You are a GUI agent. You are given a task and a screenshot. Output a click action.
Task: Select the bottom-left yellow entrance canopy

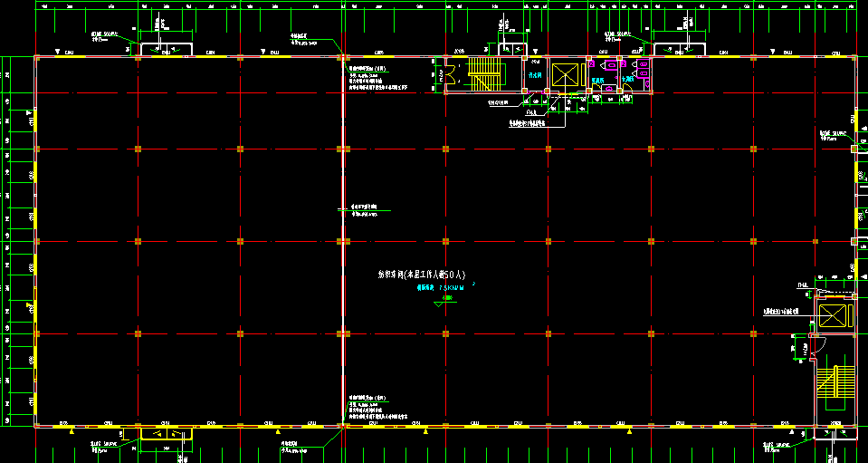pyautogui.click(x=166, y=433)
